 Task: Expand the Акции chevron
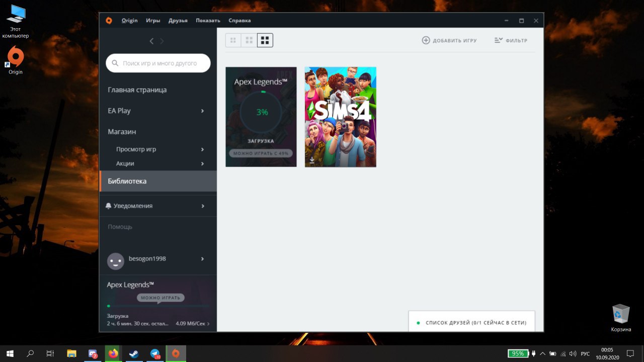coord(203,163)
